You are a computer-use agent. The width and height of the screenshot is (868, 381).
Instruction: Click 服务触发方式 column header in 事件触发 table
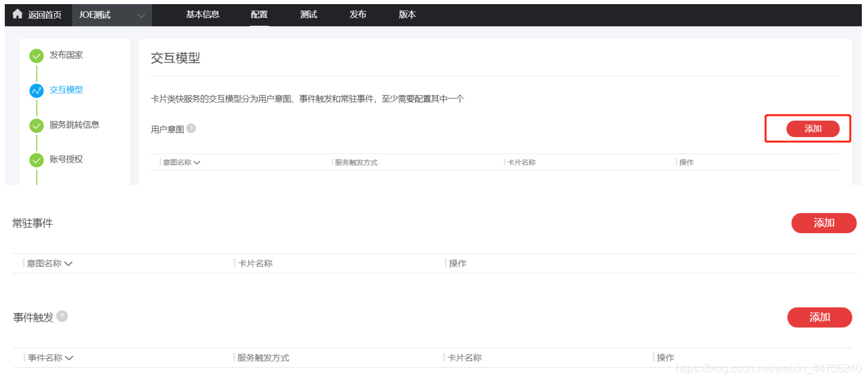tap(263, 358)
